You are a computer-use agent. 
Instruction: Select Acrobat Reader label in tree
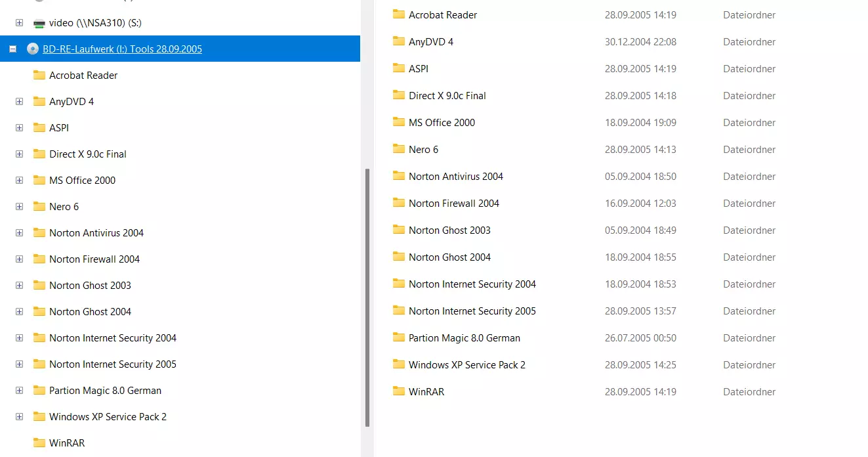pyautogui.click(x=83, y=76)
